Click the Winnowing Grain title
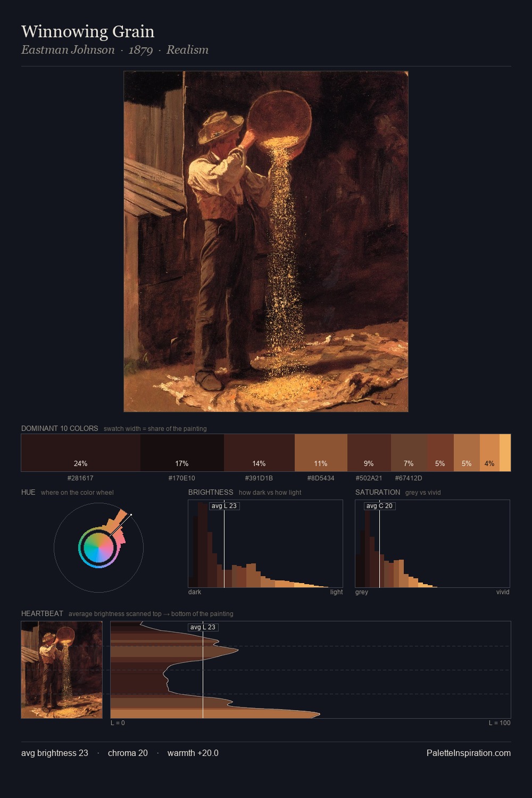The height and width of the screenshot is (798, 532). tap(88, 31)
